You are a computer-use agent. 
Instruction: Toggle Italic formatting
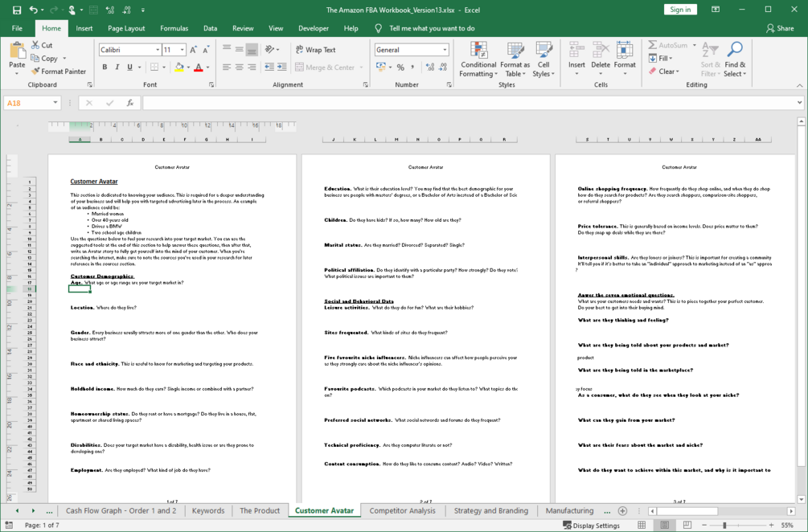pyautogui.click(x=117, y=67)
